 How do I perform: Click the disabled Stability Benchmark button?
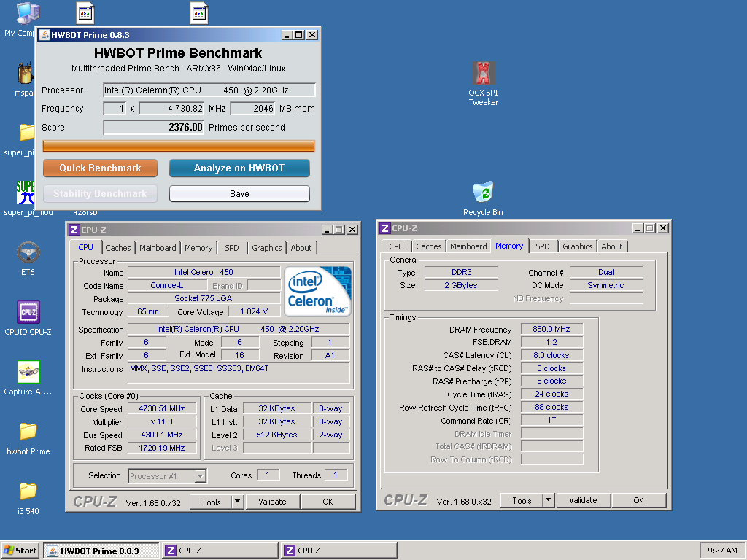tap(100, 194)
